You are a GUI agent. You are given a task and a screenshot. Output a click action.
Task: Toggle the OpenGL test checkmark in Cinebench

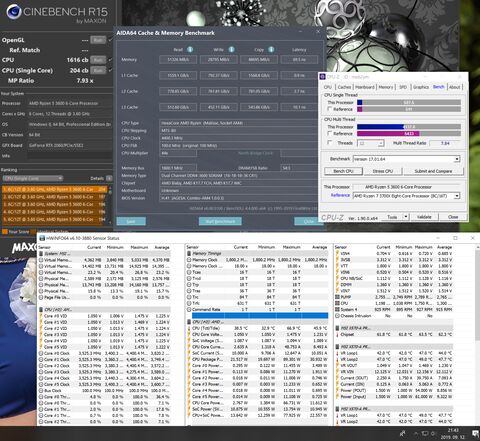tap(110, 40)
